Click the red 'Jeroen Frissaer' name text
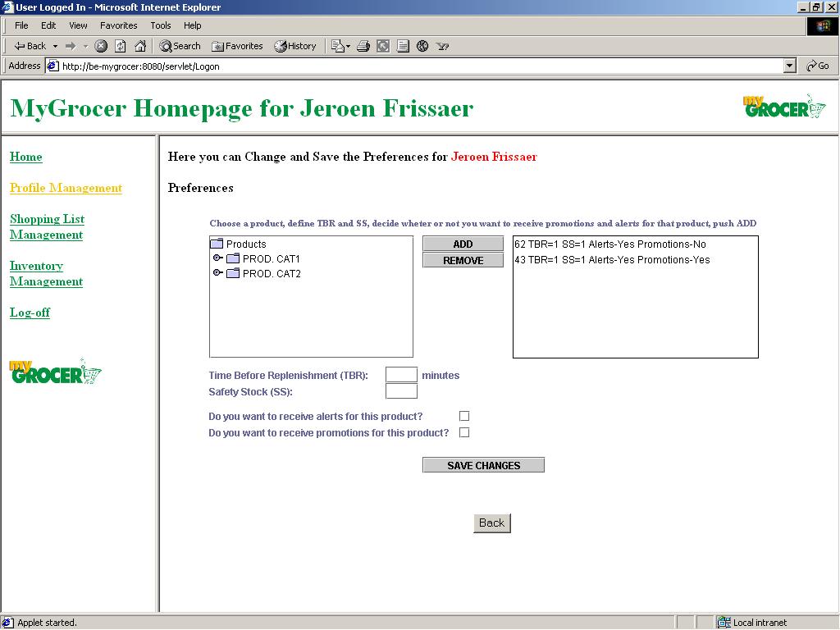This screenshot has height=630, width=840. coord(494,157)
